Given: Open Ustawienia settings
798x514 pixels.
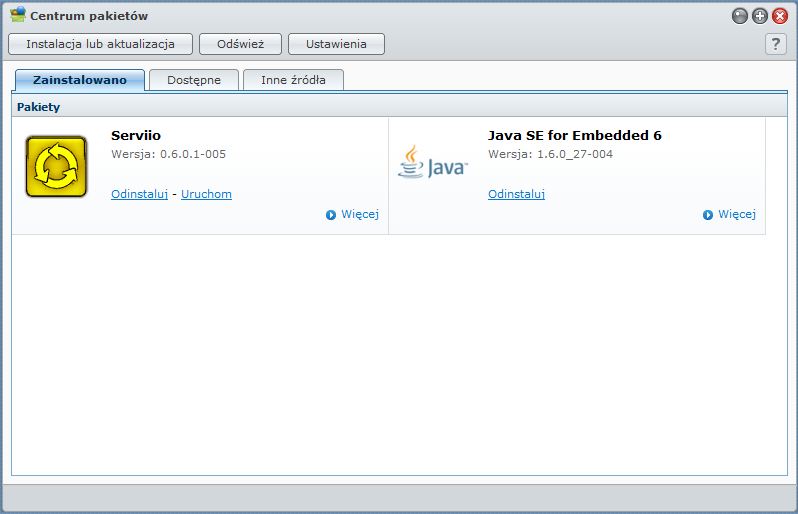Looking at the screenshot, I should tap(336, 44).
